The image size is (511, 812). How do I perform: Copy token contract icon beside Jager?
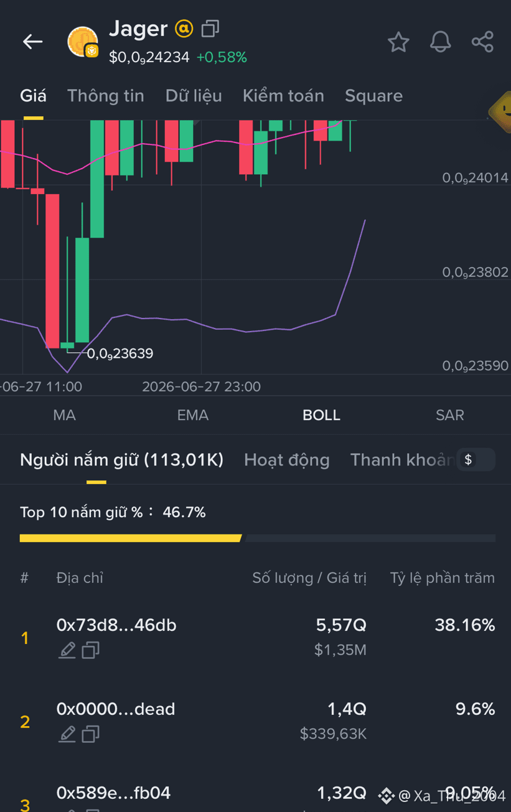(210, 29)
